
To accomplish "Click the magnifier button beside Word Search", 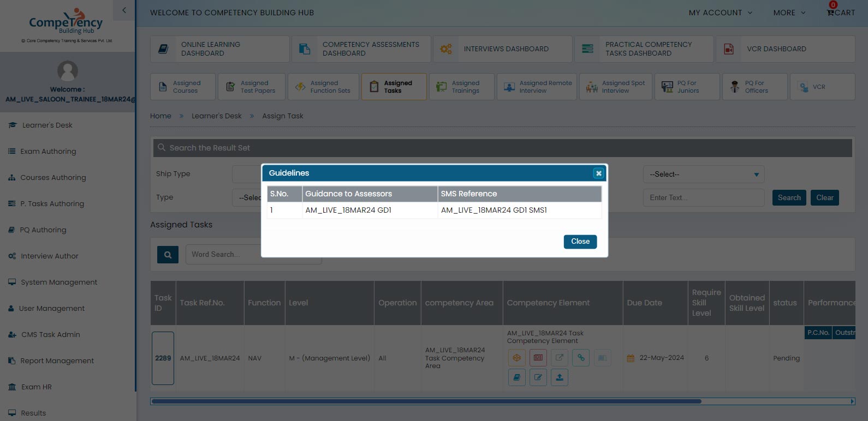I will pyautogui.click(x=168, y=255).
